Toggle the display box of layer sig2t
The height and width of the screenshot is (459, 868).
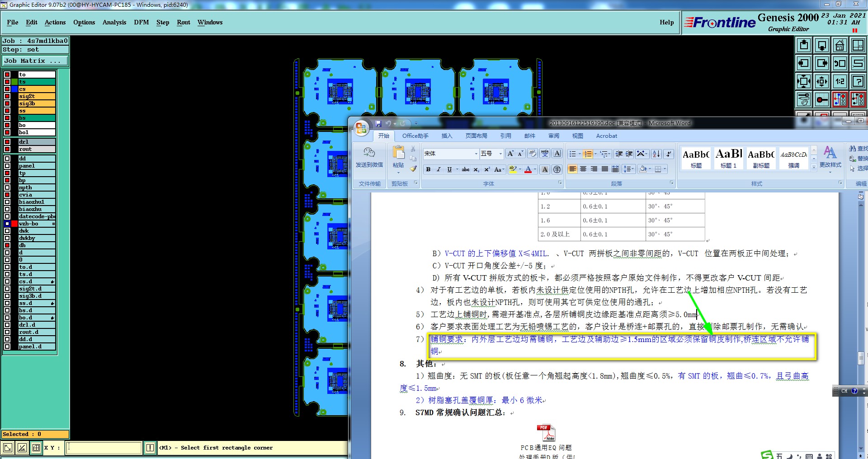coord(7,96)
